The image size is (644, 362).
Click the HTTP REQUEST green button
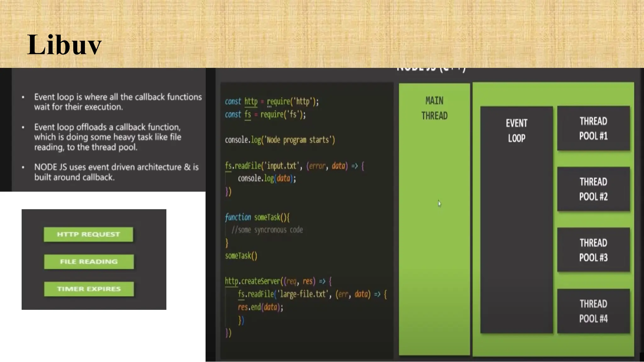coord(88,234)
